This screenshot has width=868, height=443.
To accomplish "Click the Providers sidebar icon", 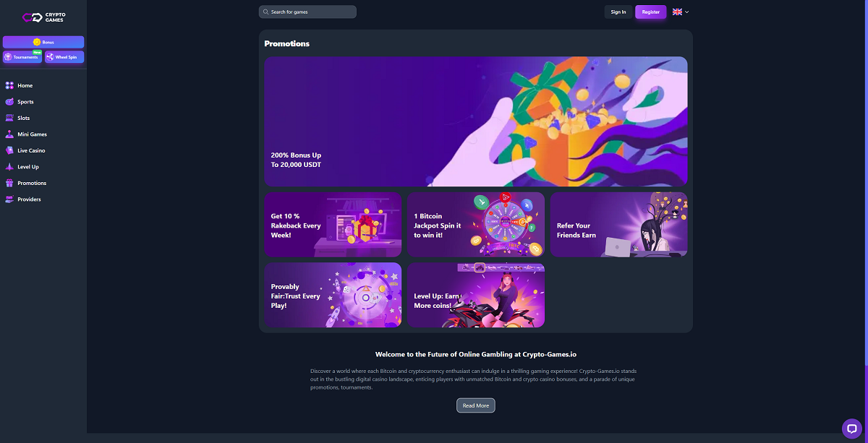I will (9, 199).
